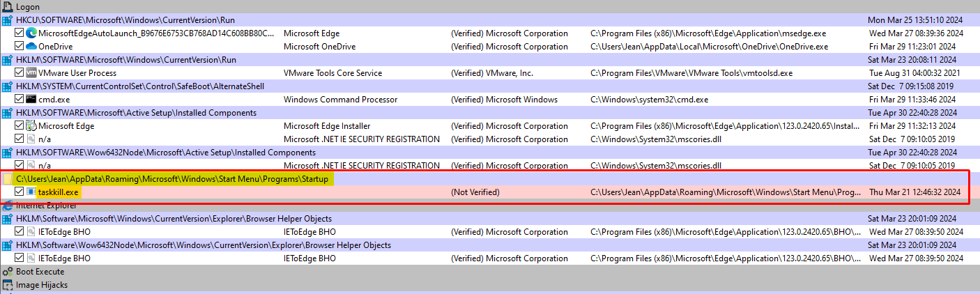Click registry icon beside SafeBoot\AlternateShell key

point(7,86)
